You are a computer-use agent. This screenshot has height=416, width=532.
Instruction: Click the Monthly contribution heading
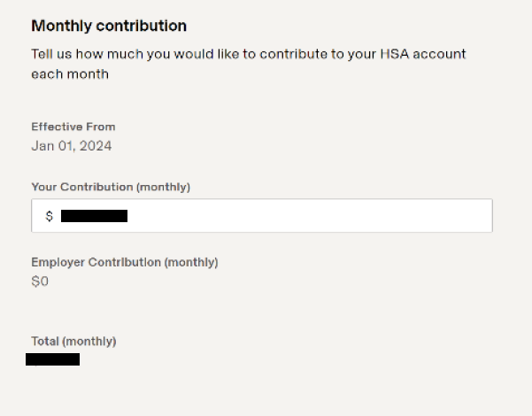tap(109, 26)
